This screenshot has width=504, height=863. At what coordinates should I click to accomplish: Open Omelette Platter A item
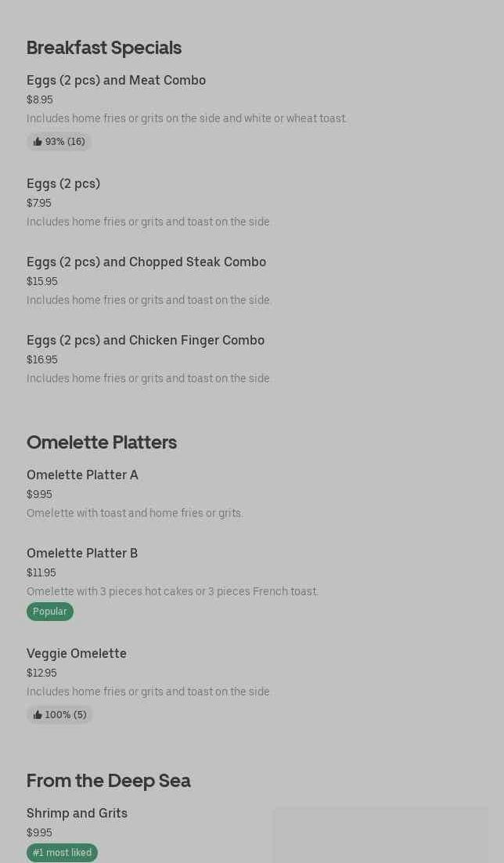coord(82,475)
